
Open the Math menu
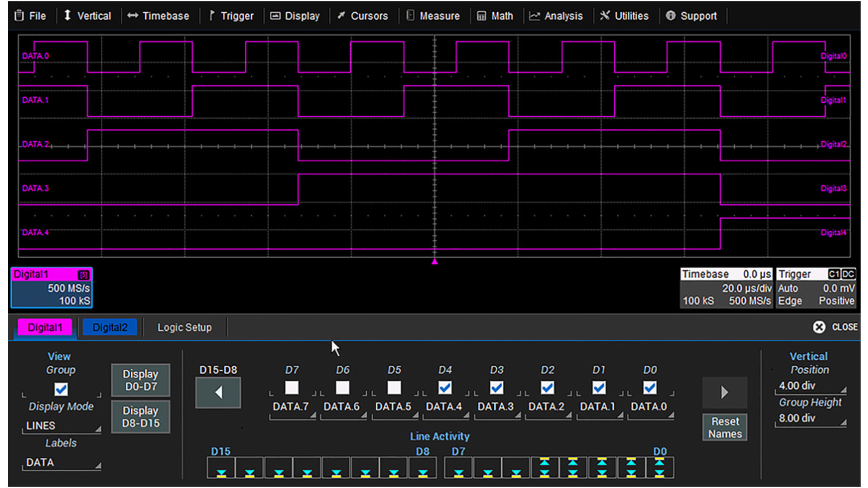tap(495, 16)
